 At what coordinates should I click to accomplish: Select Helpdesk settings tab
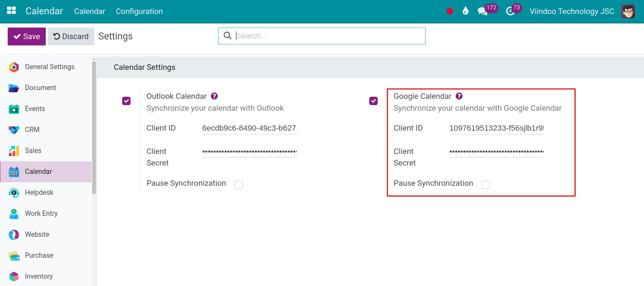(x=46, y=192)
